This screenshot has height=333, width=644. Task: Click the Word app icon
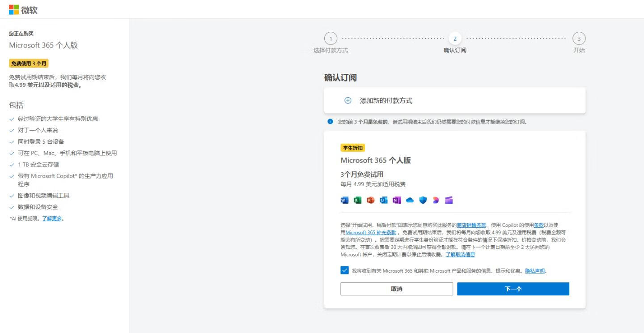coord(344,200)
